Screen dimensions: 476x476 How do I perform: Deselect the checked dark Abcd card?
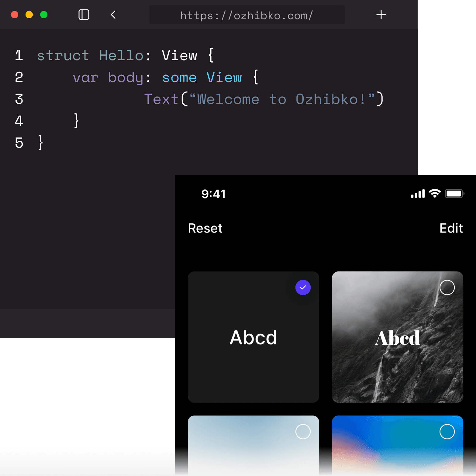click(x=303, y=287)
